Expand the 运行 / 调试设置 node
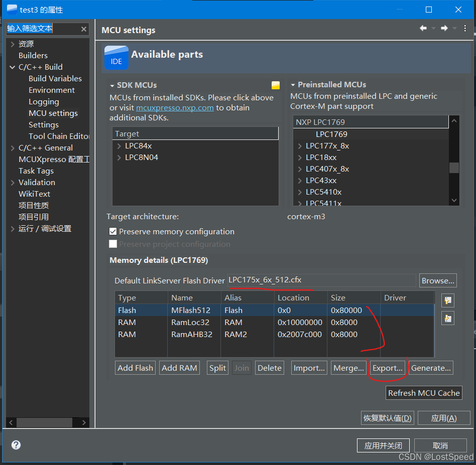This screenshot has height=465, width=476. 13,229
